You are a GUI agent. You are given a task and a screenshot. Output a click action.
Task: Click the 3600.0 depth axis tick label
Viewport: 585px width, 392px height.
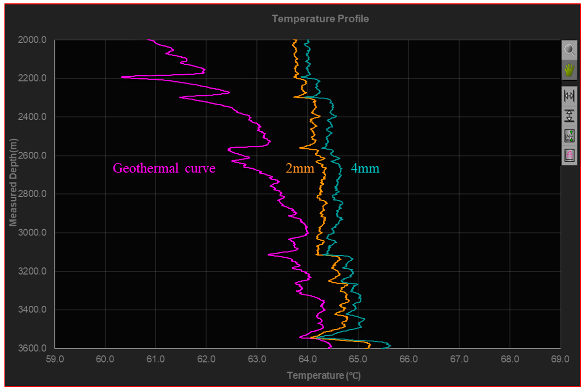tap(32, 348)
